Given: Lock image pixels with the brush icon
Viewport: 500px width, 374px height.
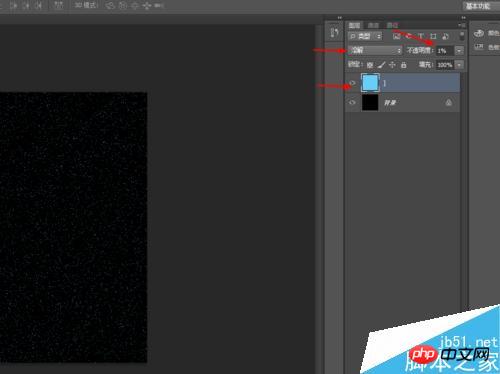Looking at the screenshot, I should click(381, 65).
